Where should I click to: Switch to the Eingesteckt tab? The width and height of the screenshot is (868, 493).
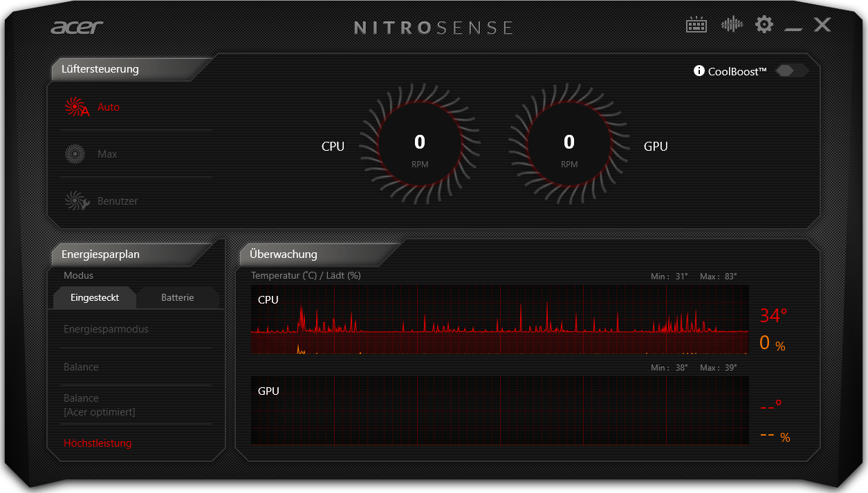click(95, 297)
